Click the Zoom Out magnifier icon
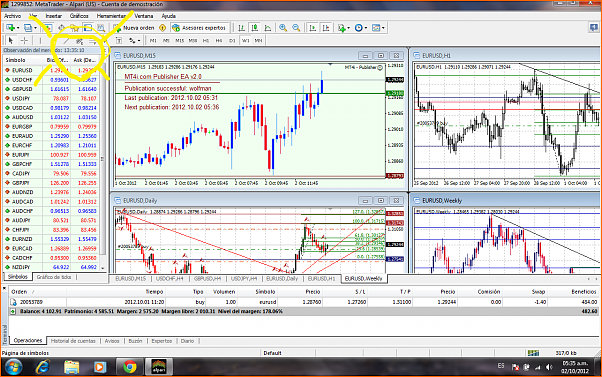The height and width of the screenshot is (377, 602). (x=296, y=28)
